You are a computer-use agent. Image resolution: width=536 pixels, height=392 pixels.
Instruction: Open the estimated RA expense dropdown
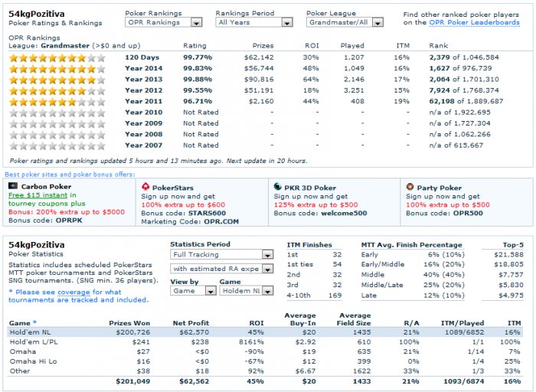[x=221, y=269]
